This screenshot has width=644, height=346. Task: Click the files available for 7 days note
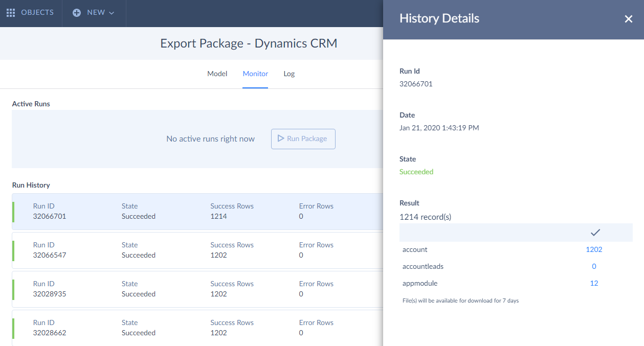[x=460, y=301]
